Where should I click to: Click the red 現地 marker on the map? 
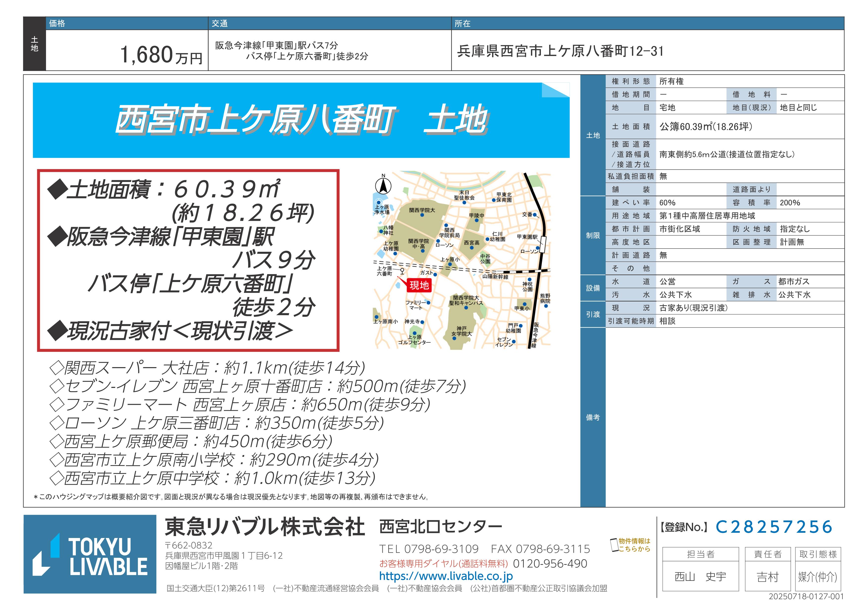click(x=419, y=285)
